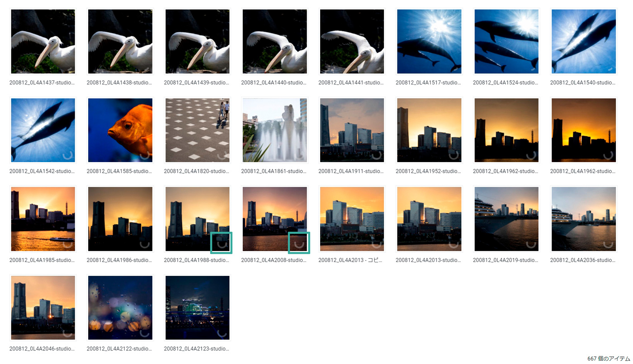Select file name 200812_0L4A2123-studio...
The image size is (633, 364).
[x=197, y=349]
